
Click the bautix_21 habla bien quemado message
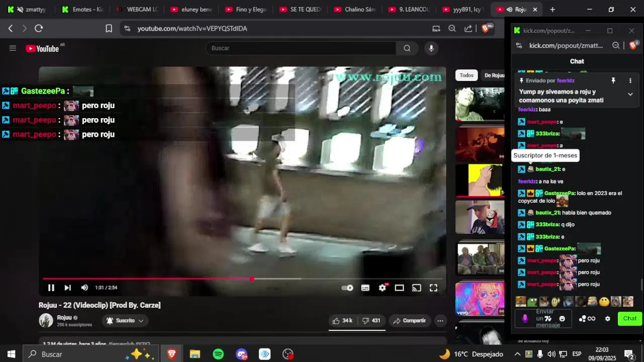pos(573,213)
